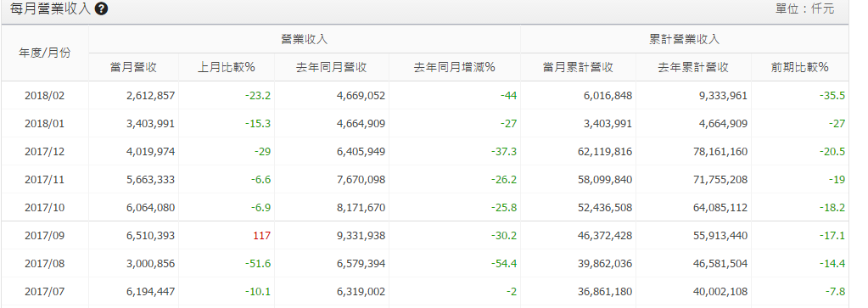The width and height of the screenshot is (868, 308).
Task: Click the 62,119,816 cumulative revenue value
Action: (x=605, y=152)
